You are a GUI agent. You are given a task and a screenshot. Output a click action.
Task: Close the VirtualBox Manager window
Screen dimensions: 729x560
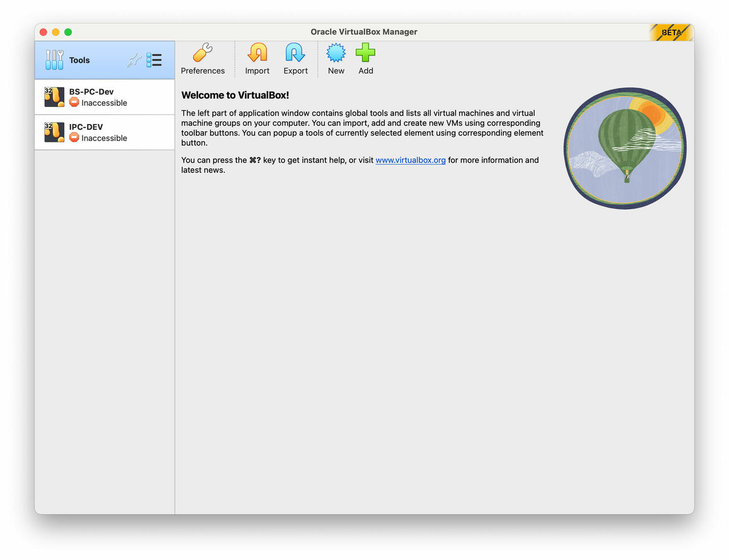point(43,32)
